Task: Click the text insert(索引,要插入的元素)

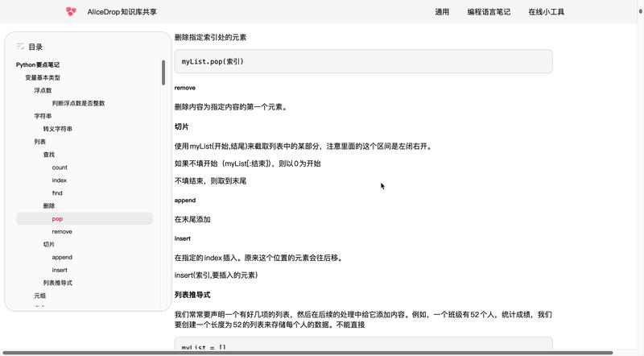Action: click(x=216, y=275)
